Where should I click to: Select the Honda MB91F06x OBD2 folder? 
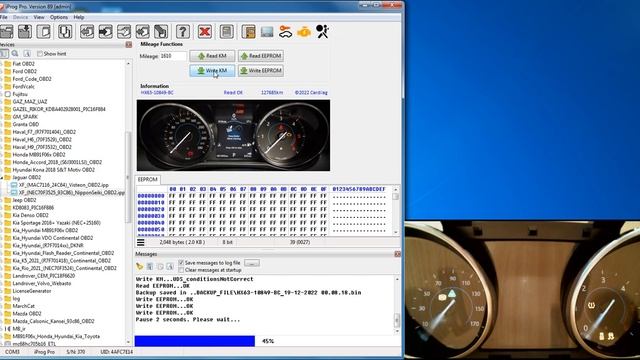(39, 155)
